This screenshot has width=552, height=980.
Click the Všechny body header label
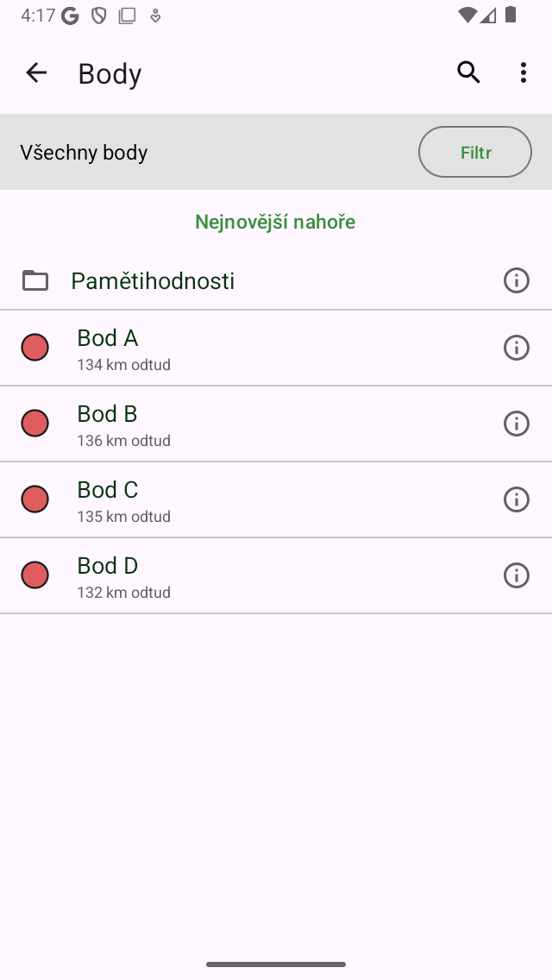[x=84, y=153]
